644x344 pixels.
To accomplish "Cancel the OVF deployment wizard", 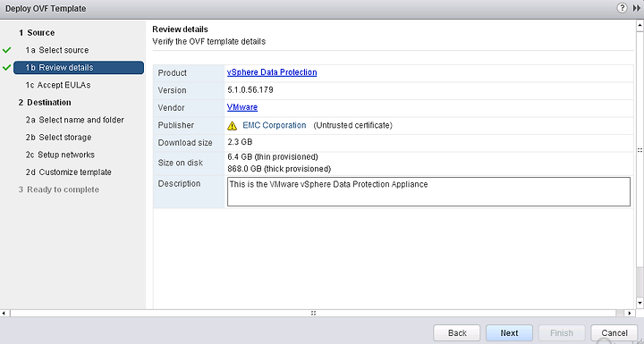I will pos(614,333).
